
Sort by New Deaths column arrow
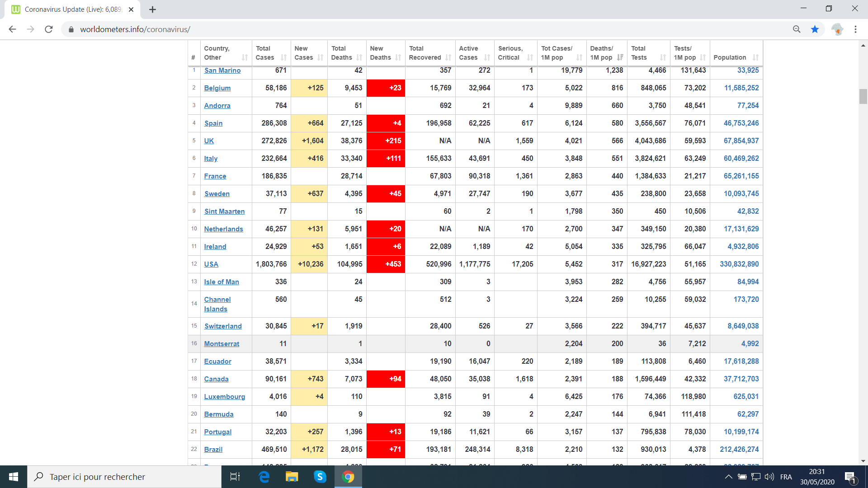click(398, 57)
